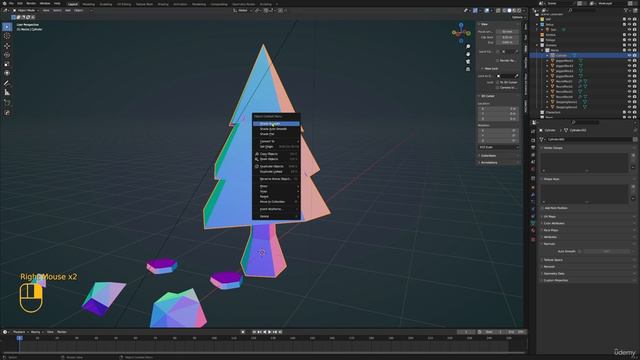
Task: Click the XYZ navigation axis gizmo
Action: [x=461, y=32]
